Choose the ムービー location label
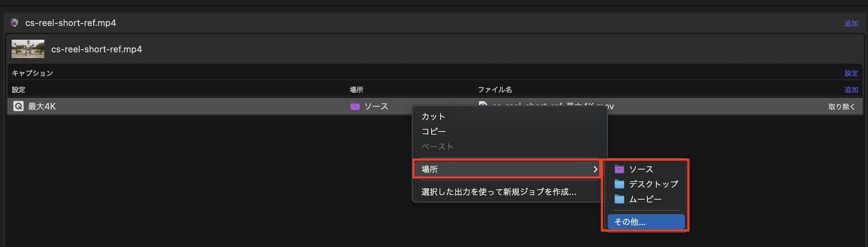868x247 pixels. (x=645, y=199)
